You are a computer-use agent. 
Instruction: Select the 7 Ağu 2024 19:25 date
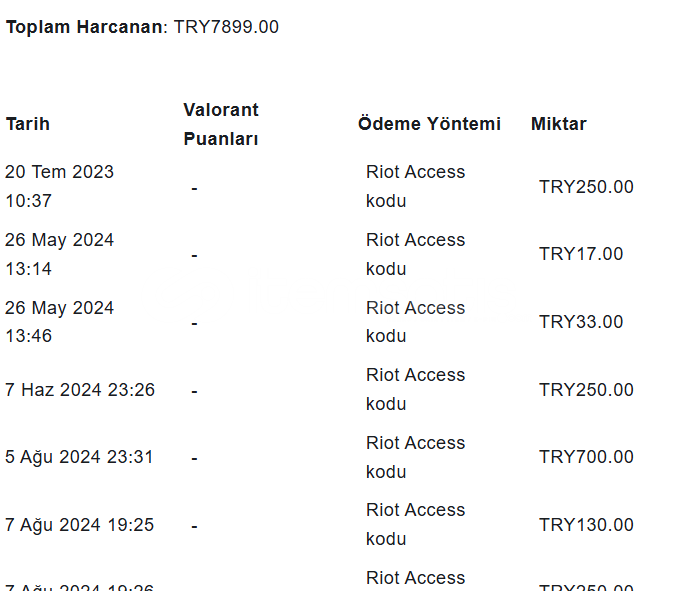pos(79,525)
